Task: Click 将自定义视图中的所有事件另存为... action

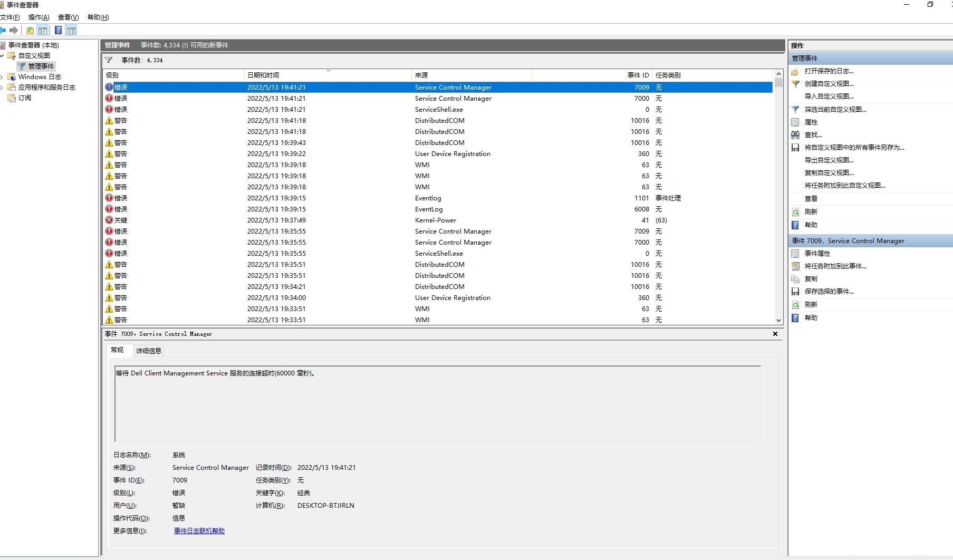Action: [854, 148]
